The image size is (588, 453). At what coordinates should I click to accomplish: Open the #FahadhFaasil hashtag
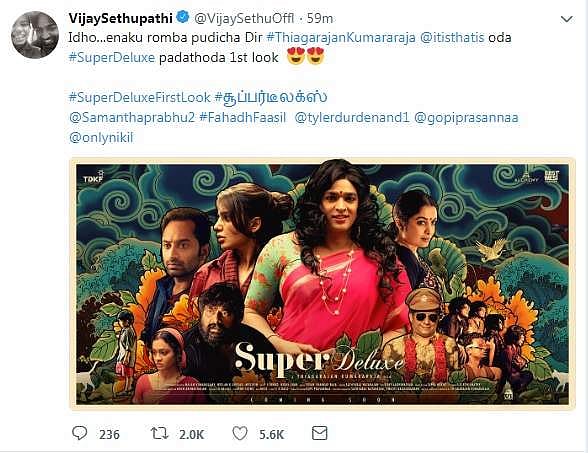click(242, 118)
